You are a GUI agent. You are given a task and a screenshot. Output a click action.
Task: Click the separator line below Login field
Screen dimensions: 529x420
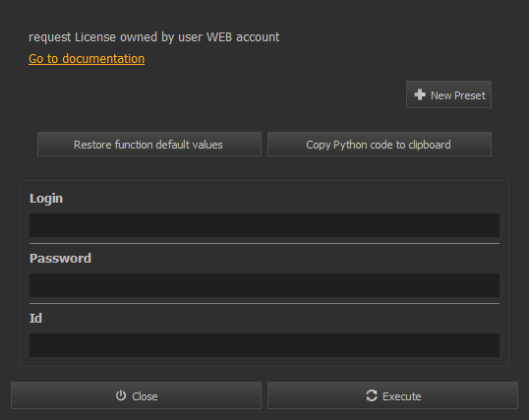(264, 243)
